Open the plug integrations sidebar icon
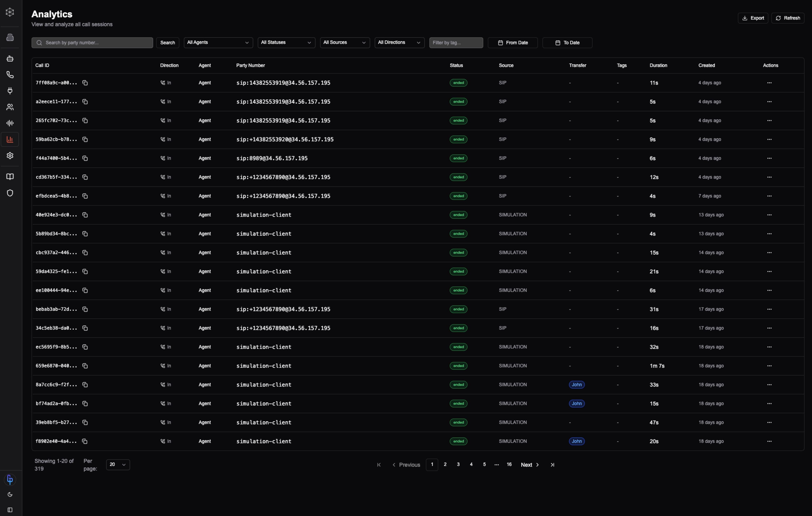Screen dimensions: 812x516 [10, 91]
